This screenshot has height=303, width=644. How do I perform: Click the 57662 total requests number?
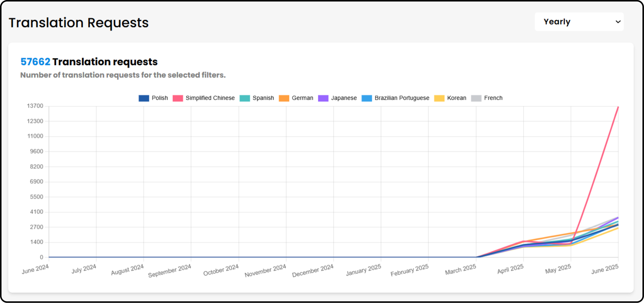35,62
